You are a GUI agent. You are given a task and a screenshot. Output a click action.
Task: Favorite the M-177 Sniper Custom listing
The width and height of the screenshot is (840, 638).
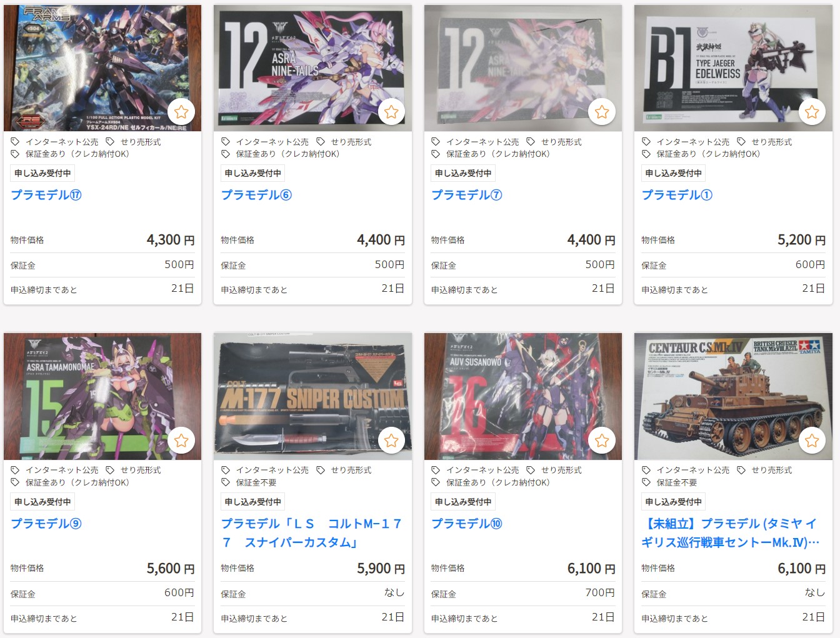pyautogui.click(x=391, y=441)
